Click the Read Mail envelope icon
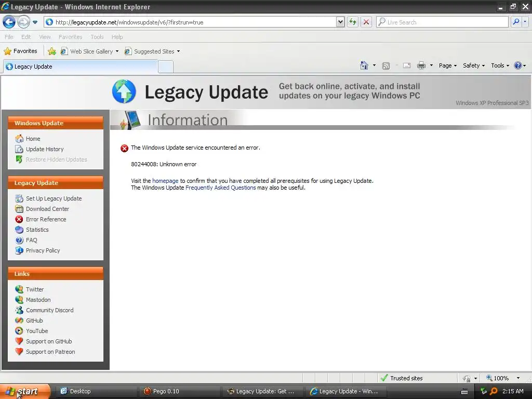Viewport: 532px width, 399px height. tap(407, 65)
